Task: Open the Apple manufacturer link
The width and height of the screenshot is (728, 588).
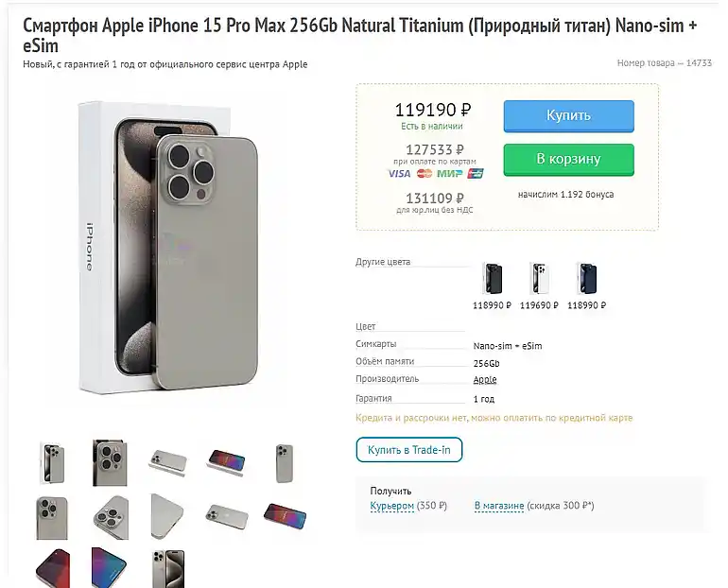Action: 484,379
